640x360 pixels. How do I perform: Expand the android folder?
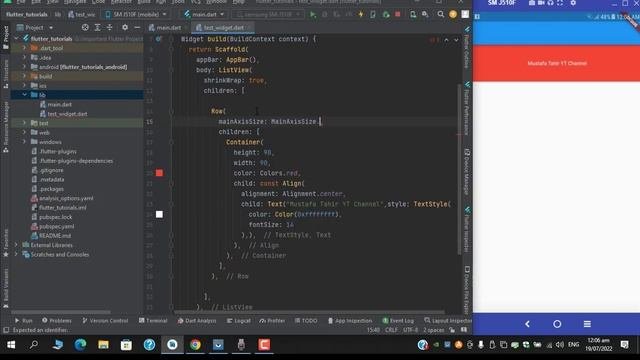pyautogui.click(x=24, y=67)
